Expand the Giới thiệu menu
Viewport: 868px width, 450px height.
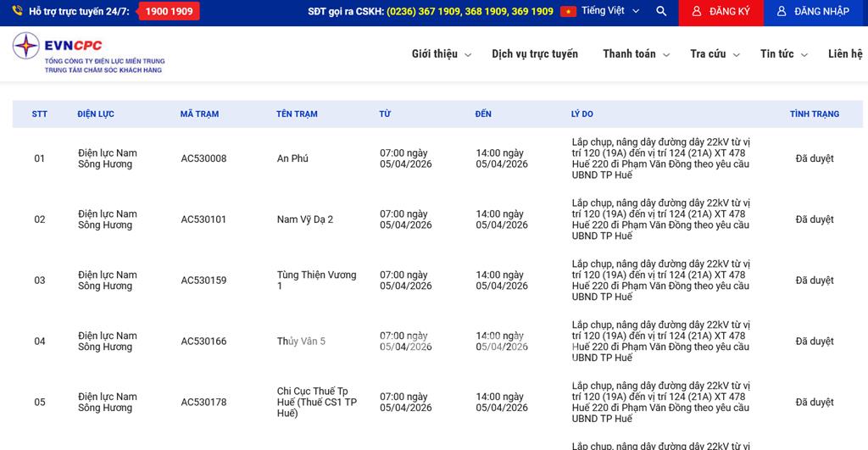coord(441,54)
